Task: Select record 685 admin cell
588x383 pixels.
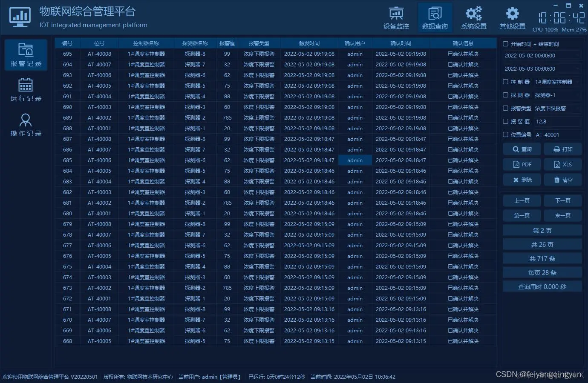Action: click(x=355, y=160)
